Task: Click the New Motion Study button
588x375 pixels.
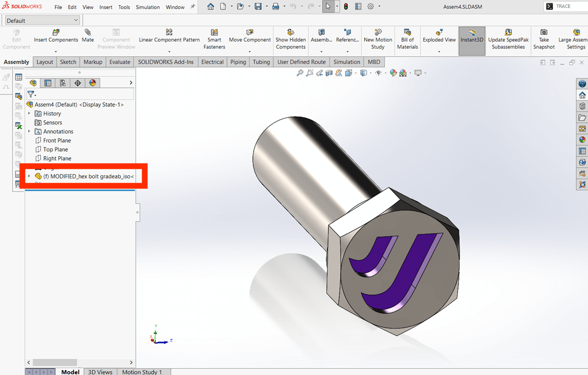Action: 378,40
